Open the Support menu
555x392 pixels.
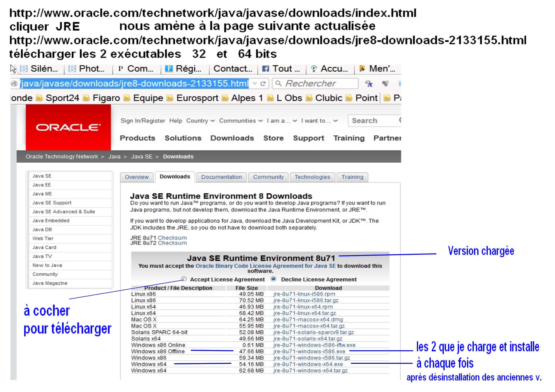[309, 138]
